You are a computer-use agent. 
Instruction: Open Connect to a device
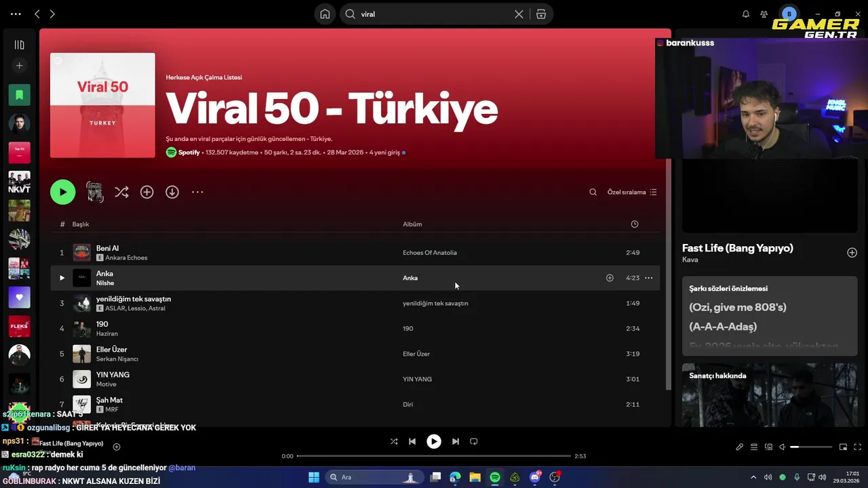768,447
